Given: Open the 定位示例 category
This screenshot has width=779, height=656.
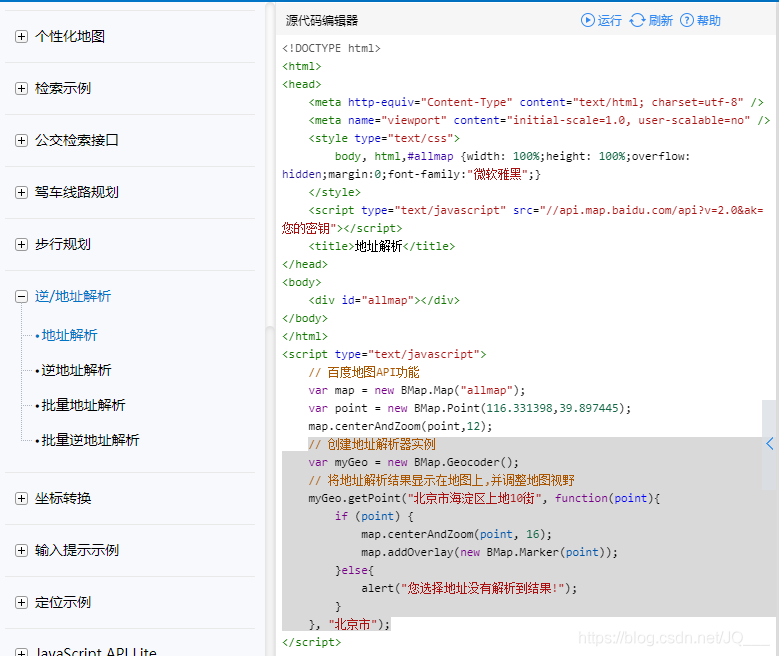Looking at the screenshot, I should pos(63,603).
